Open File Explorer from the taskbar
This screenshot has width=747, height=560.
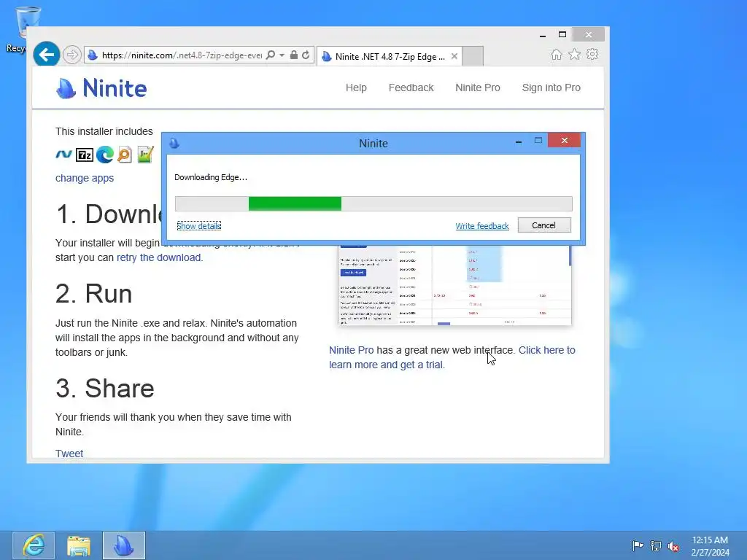pyautogui.click(x=79, y=545)
